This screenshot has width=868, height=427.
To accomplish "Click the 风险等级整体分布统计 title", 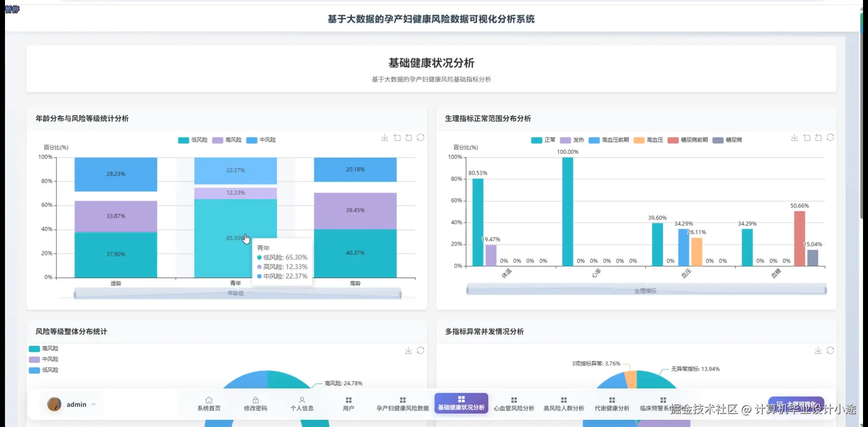I will pyautogui.click(x=71, y=332).
